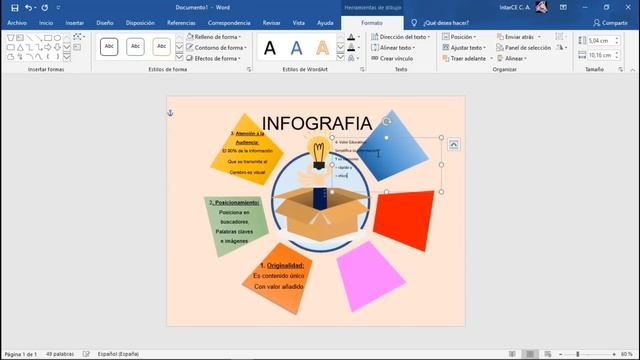Switch to the Correspondencia tab

coord(229,23)
